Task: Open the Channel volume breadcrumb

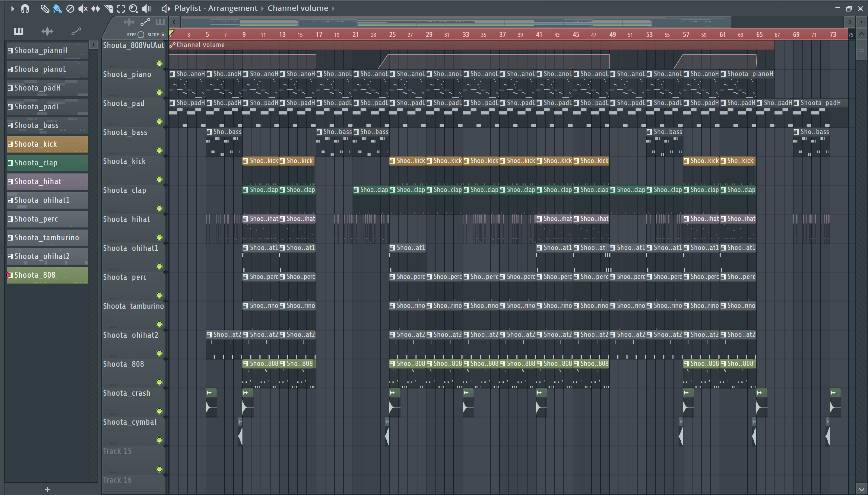Action: click(298, 8)
